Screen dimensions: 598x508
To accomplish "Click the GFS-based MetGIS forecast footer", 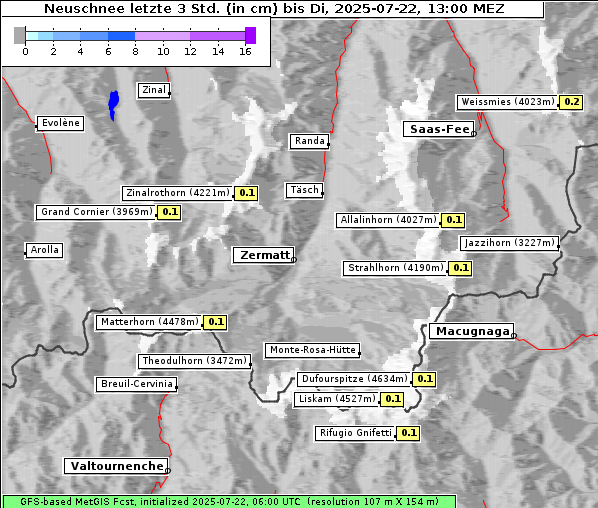I will point(229,502).
